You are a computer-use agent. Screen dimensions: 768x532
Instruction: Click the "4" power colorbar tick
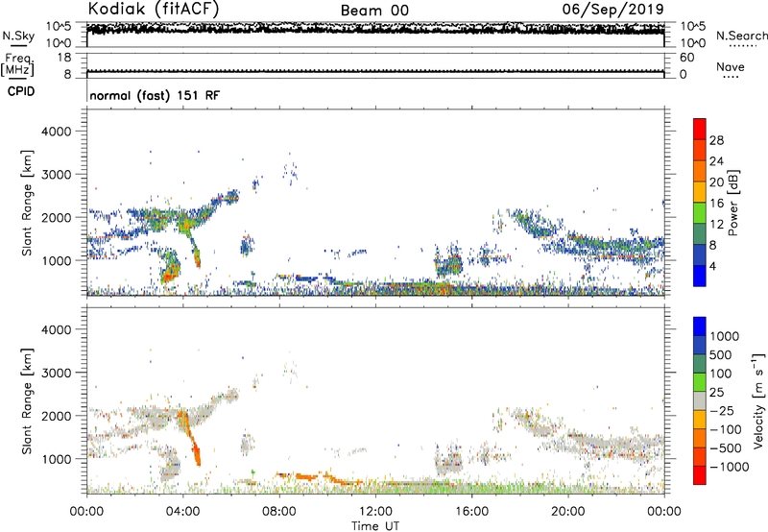point(712,266)
